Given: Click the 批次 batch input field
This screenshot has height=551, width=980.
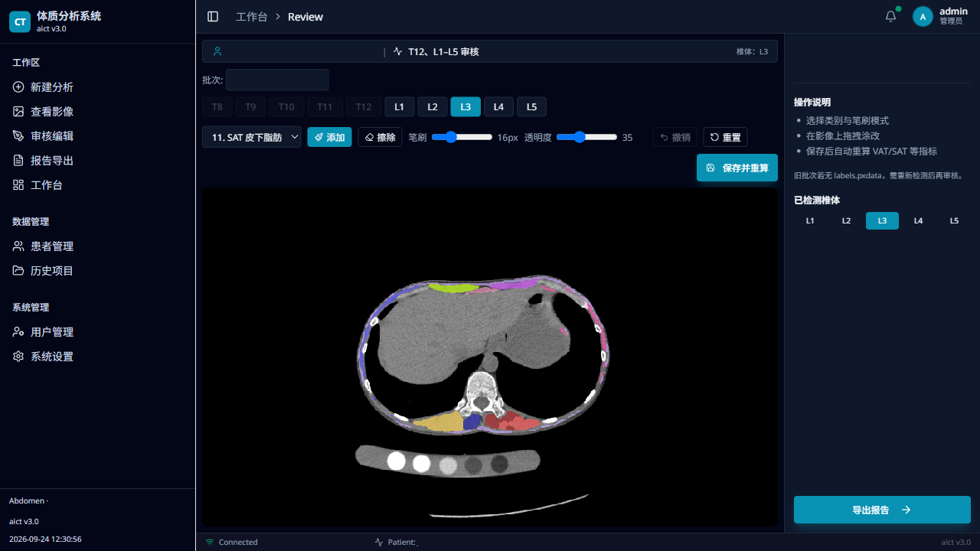Looking at the screenshot, I should point(277,80).
